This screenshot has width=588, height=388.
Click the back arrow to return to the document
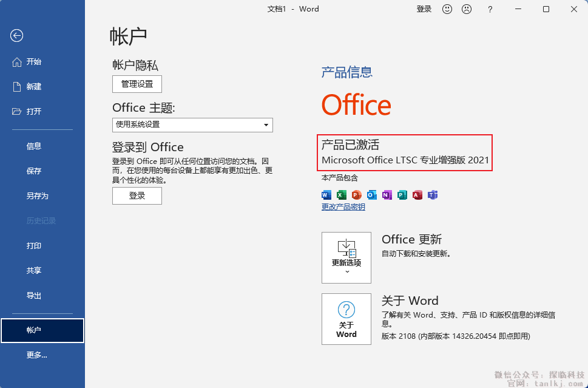[16, 36]
